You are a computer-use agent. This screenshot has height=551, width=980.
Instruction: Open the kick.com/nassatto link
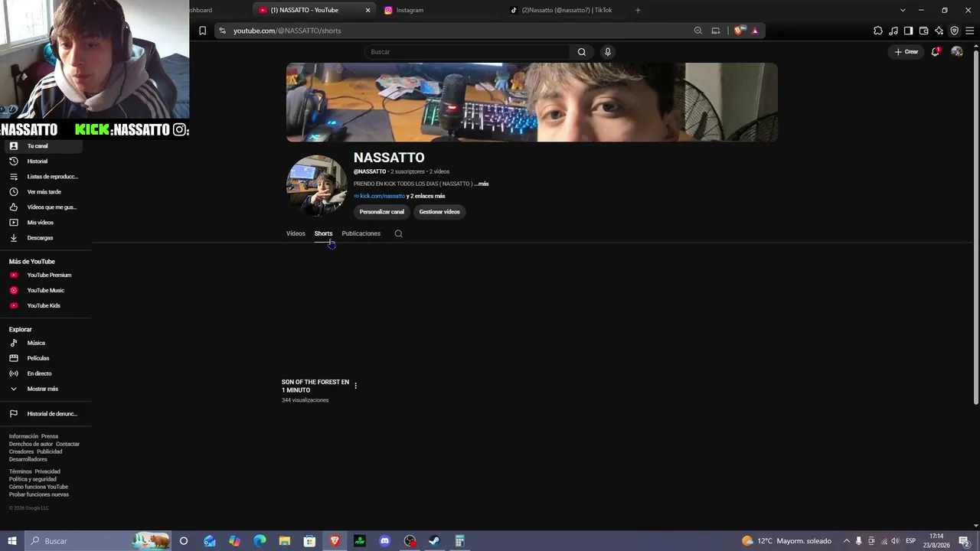(382, 196)
